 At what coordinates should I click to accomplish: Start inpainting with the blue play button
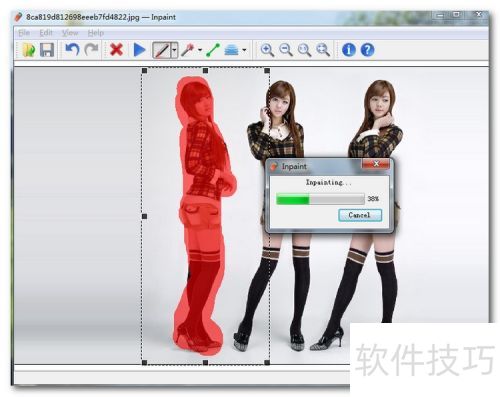pos(139,50)
